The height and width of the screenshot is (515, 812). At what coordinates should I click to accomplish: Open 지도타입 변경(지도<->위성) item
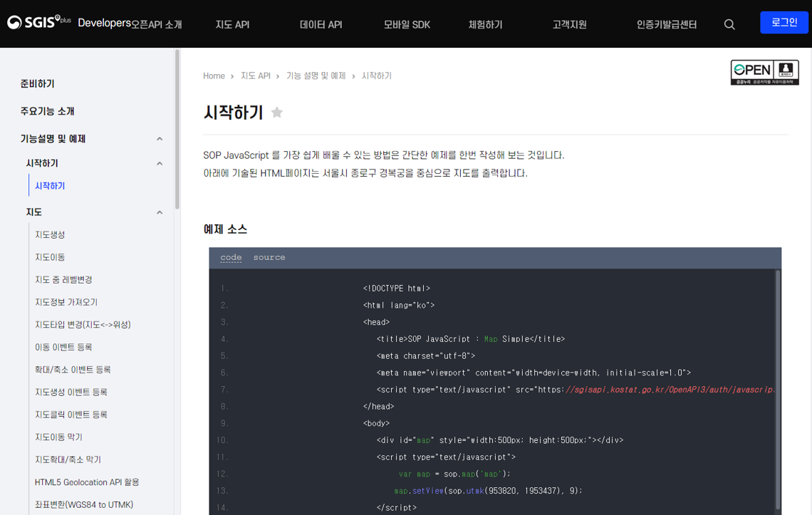pos(83,324)
